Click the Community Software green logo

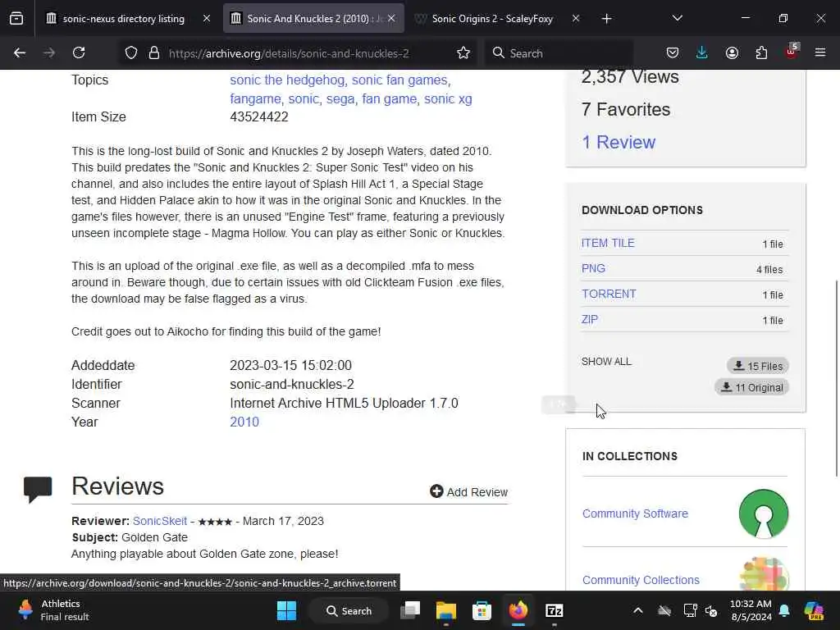coord(764,514)
